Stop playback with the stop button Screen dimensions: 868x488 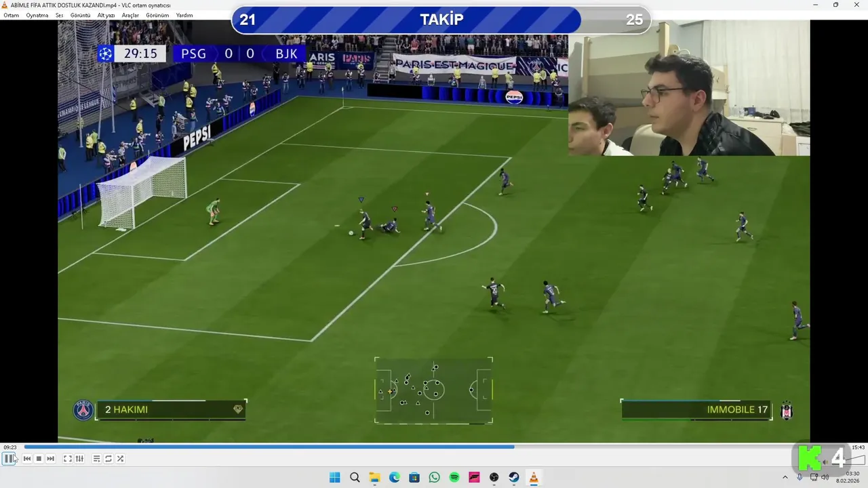tap(39, 459)
